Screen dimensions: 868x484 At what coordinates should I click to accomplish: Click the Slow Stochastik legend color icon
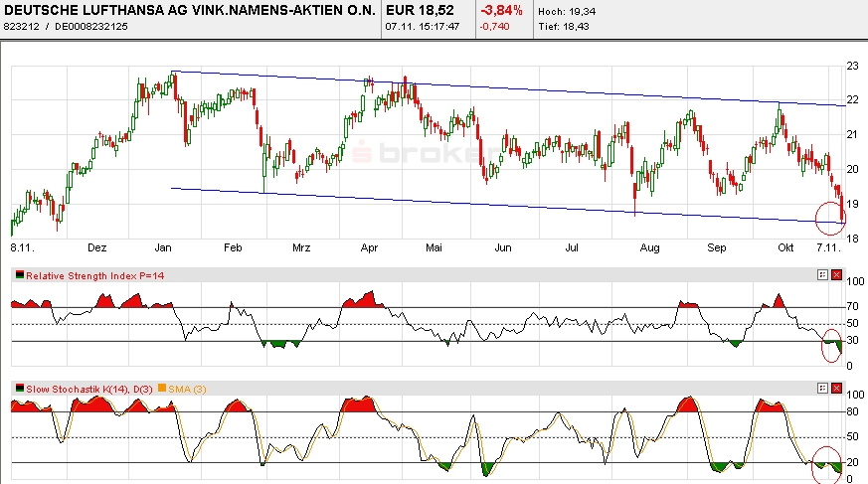19,386
